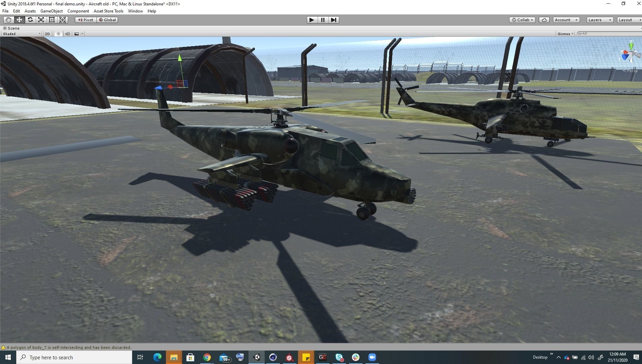This screenshot has width=642, height=364.
Task: Open the Unity cloud services panel
Action: coord(544,20)
